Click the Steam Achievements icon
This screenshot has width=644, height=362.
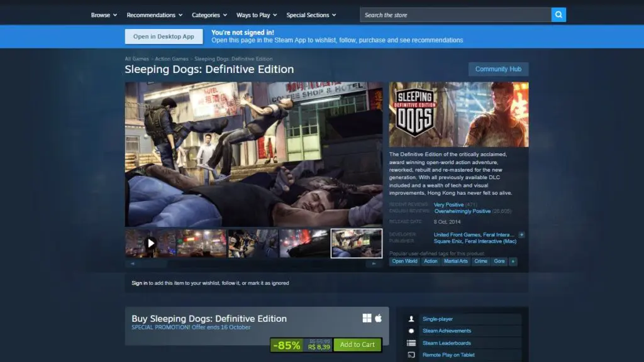pyautogui.click(x=411, y=331)
